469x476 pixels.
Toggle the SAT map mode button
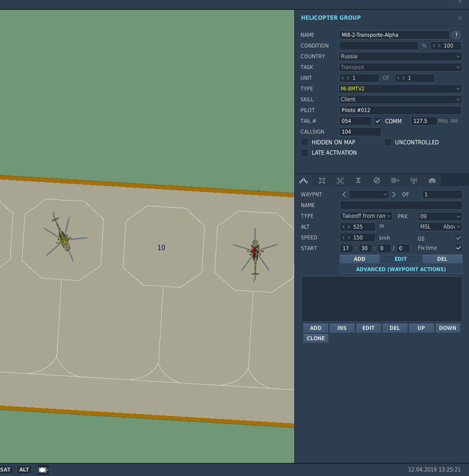[x=5, y=470]
